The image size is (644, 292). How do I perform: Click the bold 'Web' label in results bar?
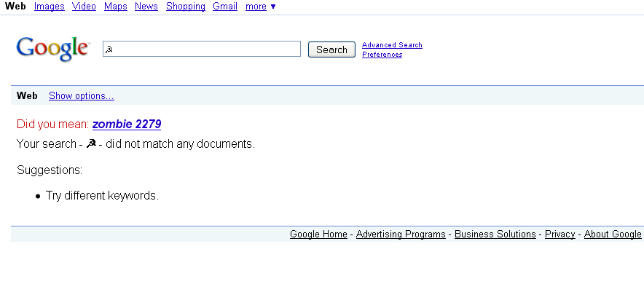click(27, 95)
